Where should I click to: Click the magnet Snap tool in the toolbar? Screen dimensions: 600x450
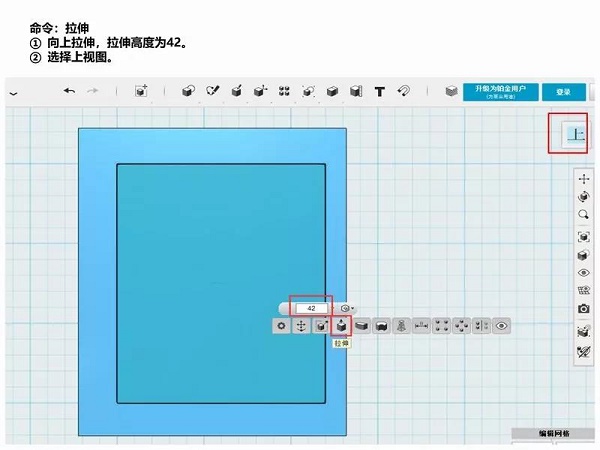pyautogui.click(x=403, y=91)
